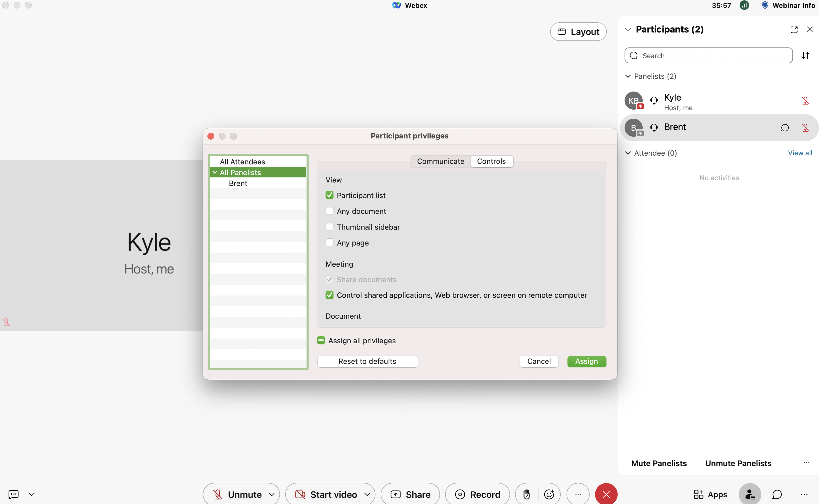Click the closed captions icon

13,494
